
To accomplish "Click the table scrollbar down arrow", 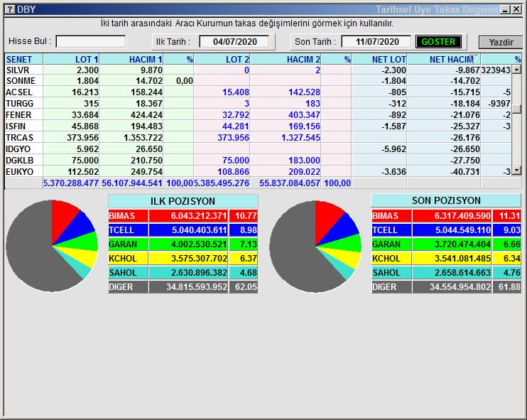I will click(517, 171).
